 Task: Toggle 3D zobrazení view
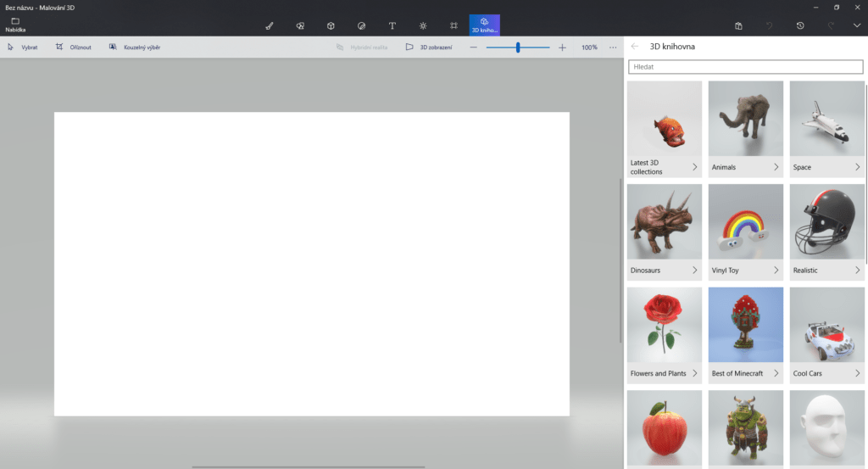click(429, 47)
